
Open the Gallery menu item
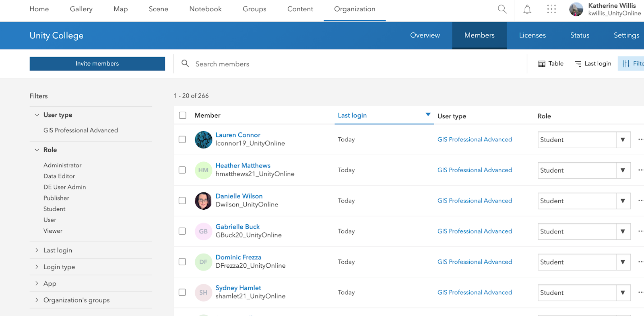point(81,9)
